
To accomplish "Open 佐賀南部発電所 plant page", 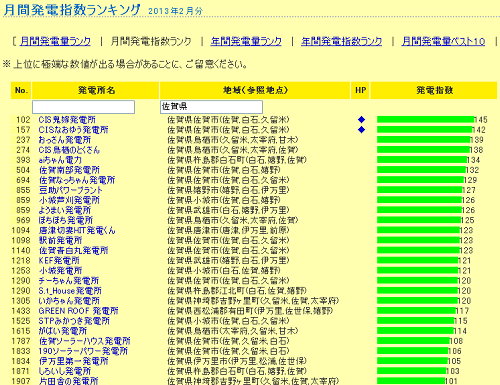I will [69, 170].
